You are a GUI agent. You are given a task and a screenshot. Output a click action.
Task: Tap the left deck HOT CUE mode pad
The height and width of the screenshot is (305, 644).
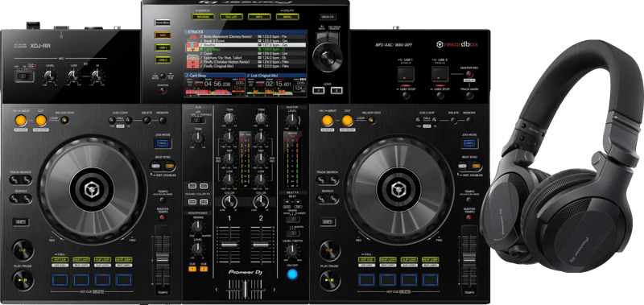click(x=60, y=259)
